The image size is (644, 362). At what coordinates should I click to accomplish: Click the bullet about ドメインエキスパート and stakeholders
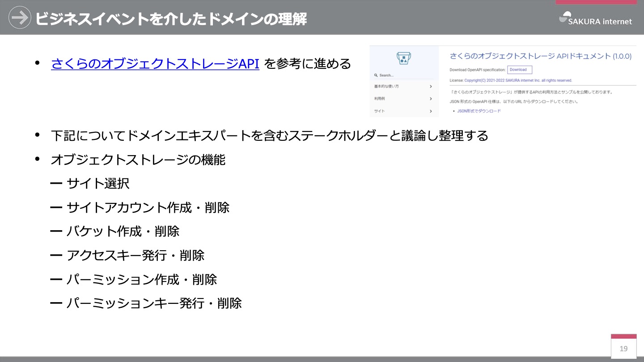click(269, 135)
